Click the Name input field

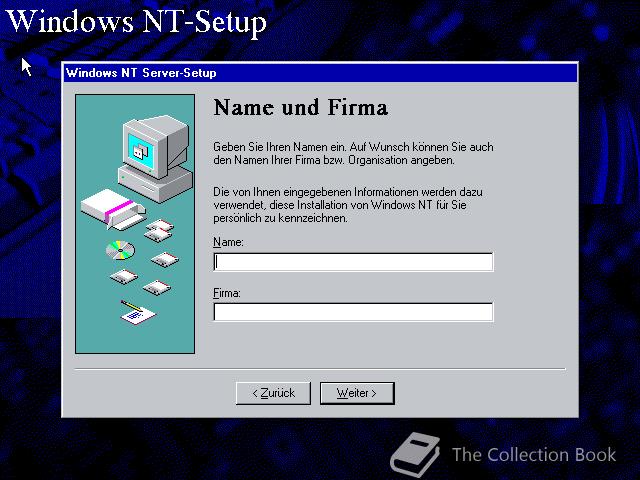353,262
